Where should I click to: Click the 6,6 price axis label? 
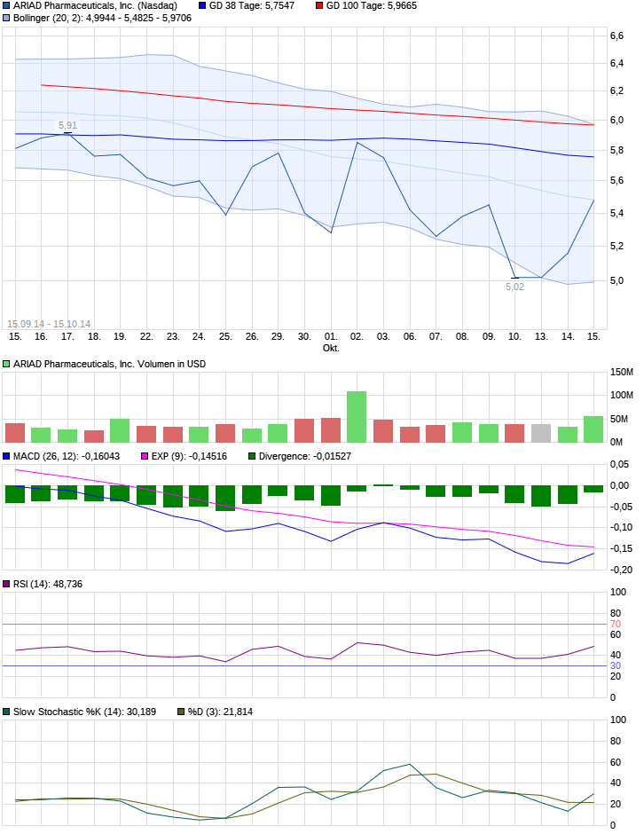[617, 36]
